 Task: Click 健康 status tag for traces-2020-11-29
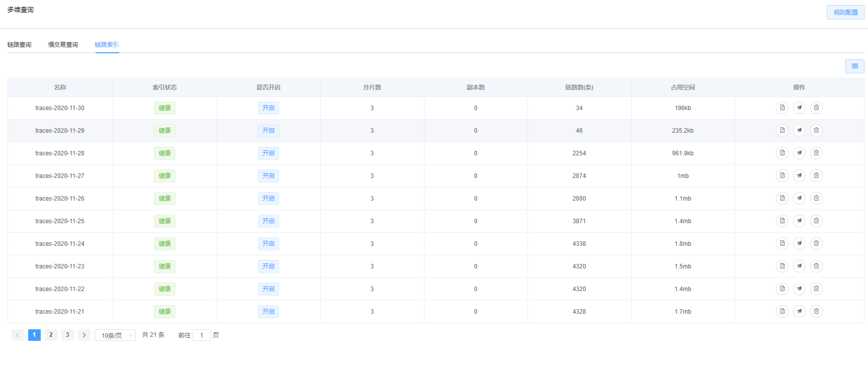pos(164,131)
